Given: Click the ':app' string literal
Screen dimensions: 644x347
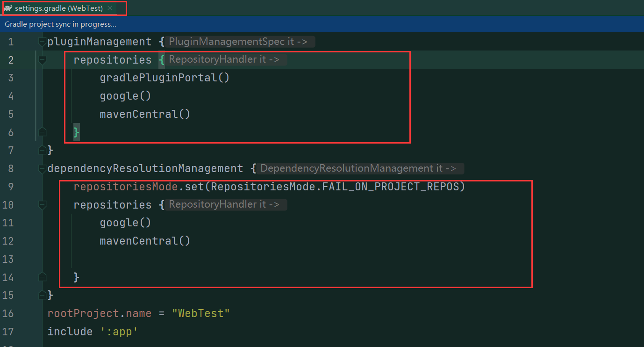Looking at the screenshot, I should pos(119,332).
